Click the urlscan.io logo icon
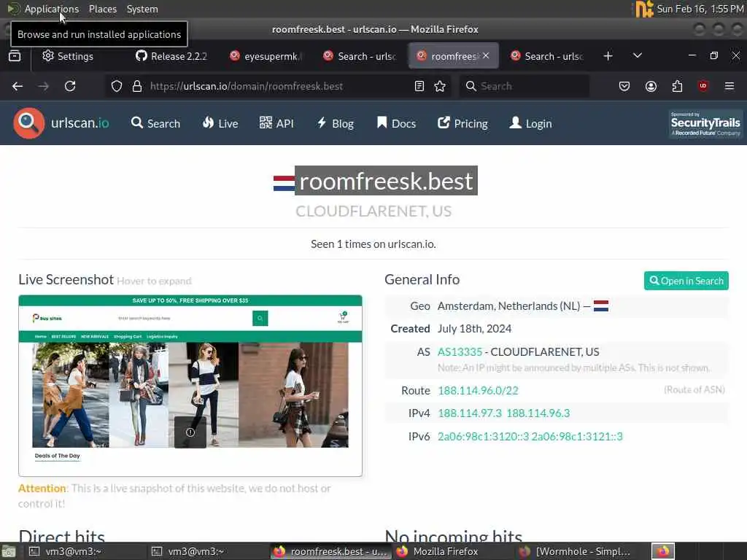 29,123
